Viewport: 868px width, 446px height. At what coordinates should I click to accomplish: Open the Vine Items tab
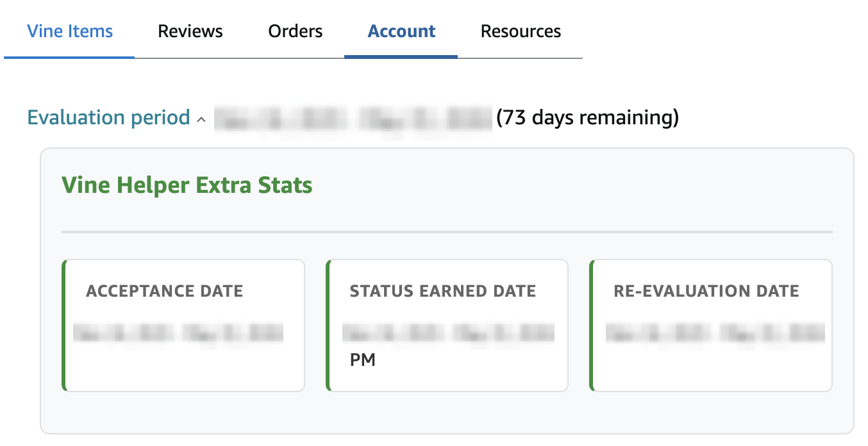pyautogui.click(x=70, y=31)
